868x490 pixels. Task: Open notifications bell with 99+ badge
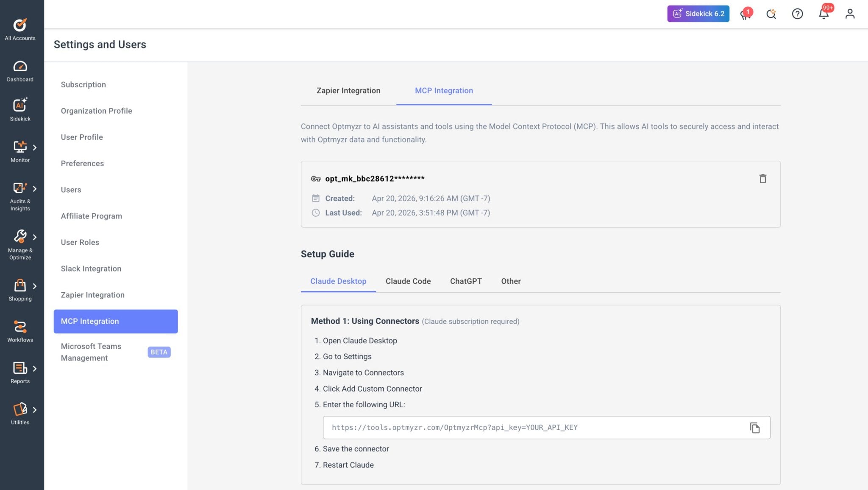point(823,14)
